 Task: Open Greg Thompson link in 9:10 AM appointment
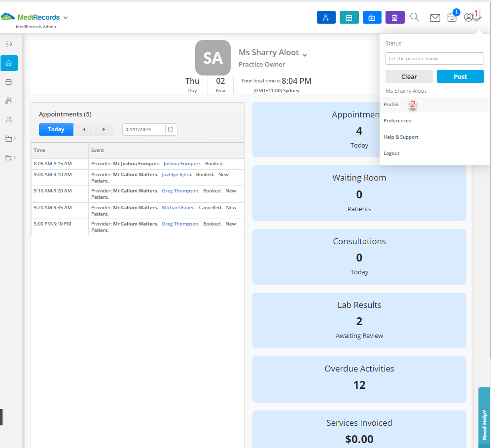[180, 190]
